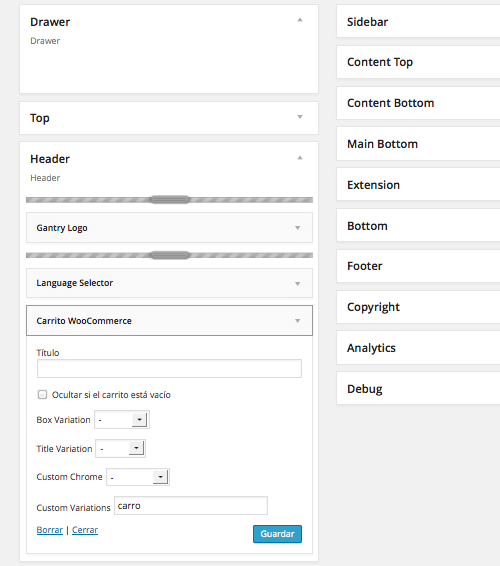Collapse the Drawer widget area arrow
This screenshot has height=566, width=500.
[x=300, y=20]
